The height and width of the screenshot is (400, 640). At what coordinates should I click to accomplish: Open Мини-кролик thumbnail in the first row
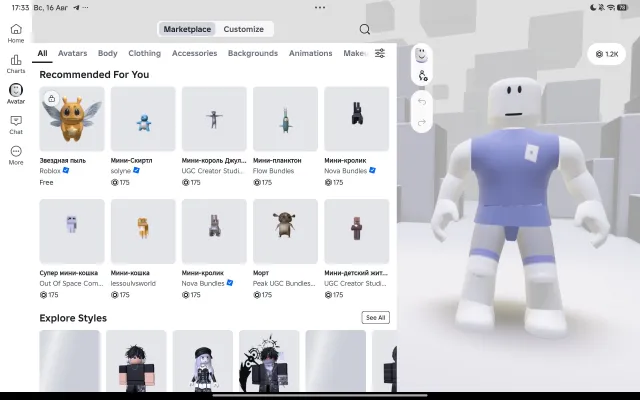tap(357, 119)
